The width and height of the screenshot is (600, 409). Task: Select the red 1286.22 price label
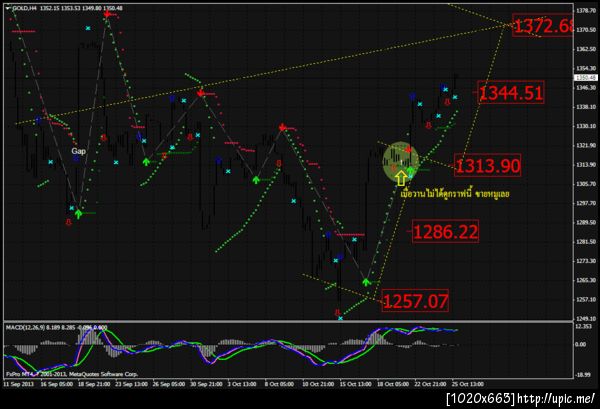(445, 231)
